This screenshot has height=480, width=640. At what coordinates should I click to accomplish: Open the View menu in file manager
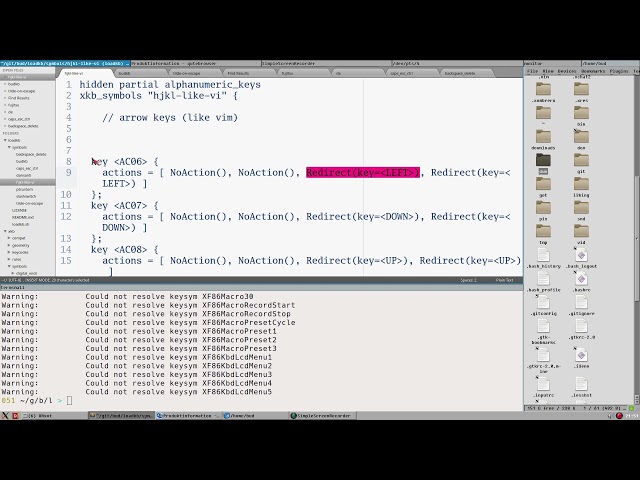548,71
